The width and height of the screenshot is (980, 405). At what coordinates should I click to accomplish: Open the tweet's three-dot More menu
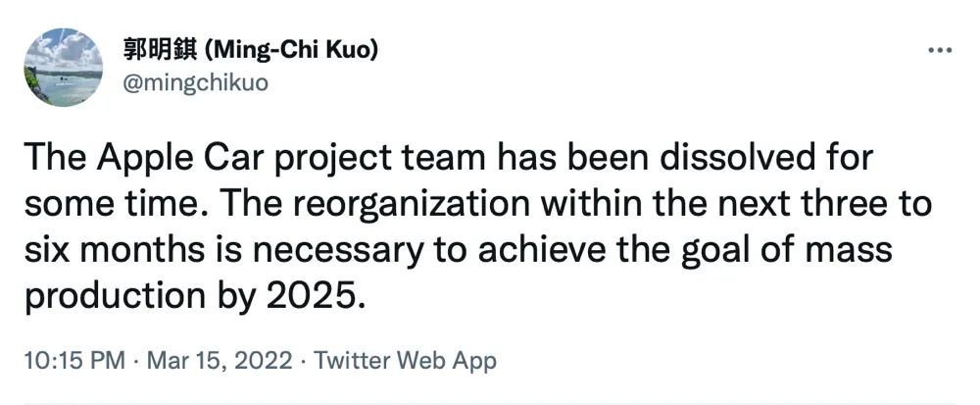(939, 49)
